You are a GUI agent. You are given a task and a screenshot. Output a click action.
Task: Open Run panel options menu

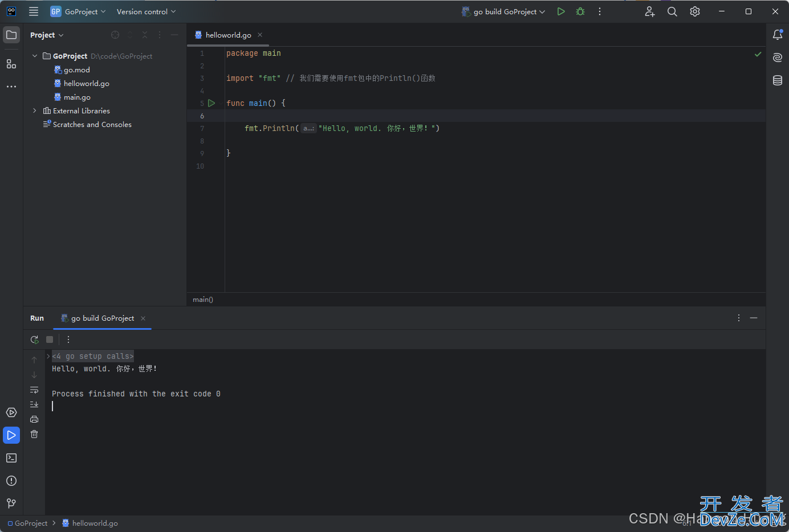[739, 318]
